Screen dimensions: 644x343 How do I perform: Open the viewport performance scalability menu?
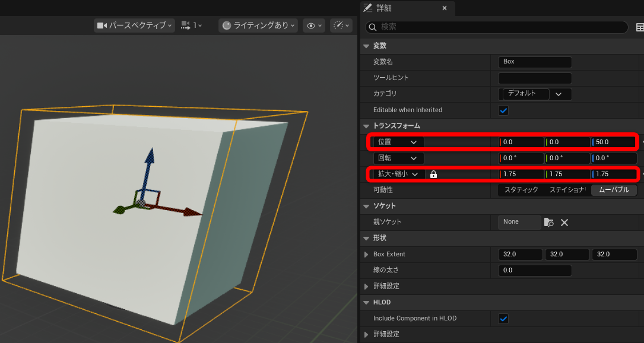coord(341,26)
